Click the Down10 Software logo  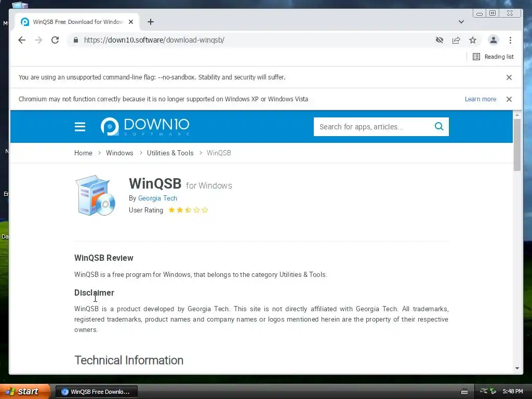[145, 127]
